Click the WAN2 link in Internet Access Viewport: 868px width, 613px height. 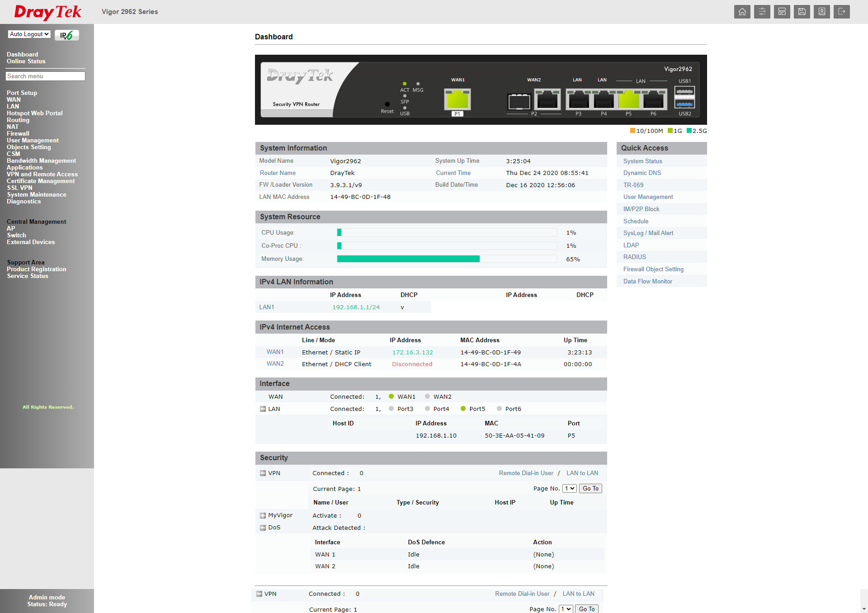(x=275, y=364)
